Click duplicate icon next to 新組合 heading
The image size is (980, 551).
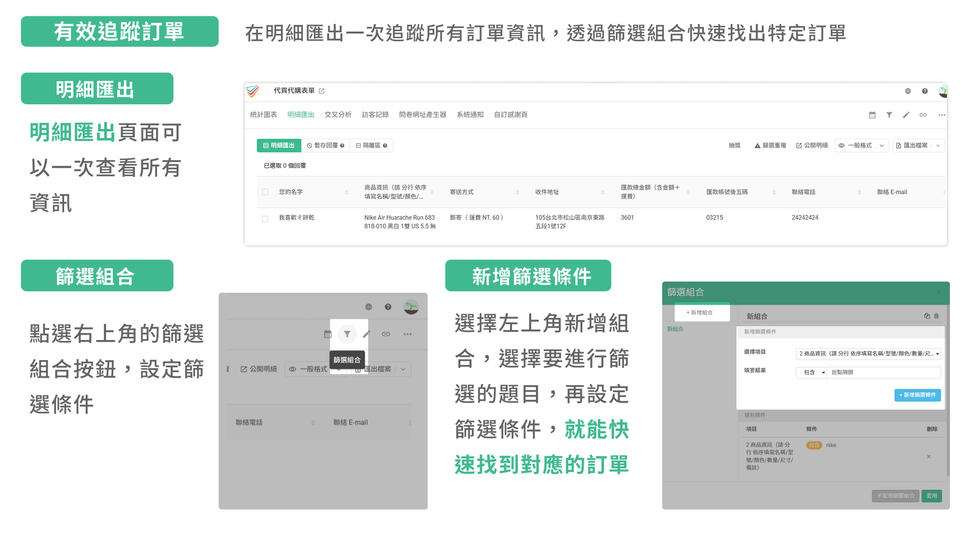927,316
